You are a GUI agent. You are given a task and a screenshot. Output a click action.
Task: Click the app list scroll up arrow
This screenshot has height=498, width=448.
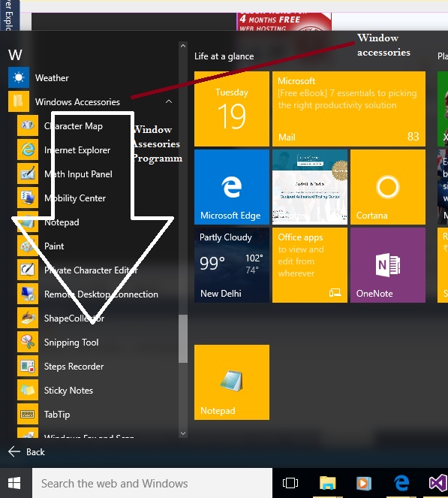tap(183, 46)
